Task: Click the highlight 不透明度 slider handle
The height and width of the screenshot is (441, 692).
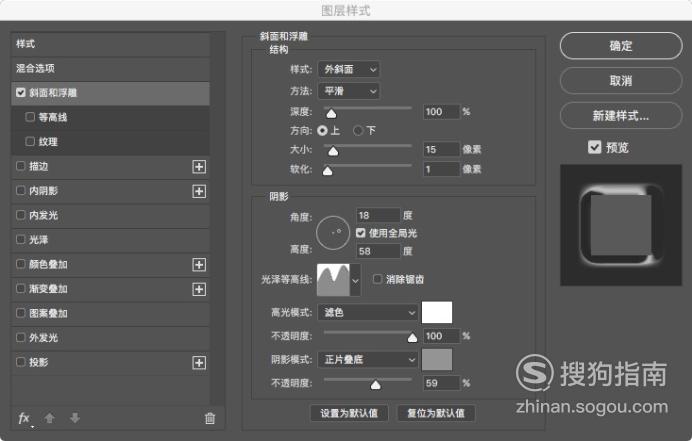Action: pyautogui.click(x=412, y=338)
